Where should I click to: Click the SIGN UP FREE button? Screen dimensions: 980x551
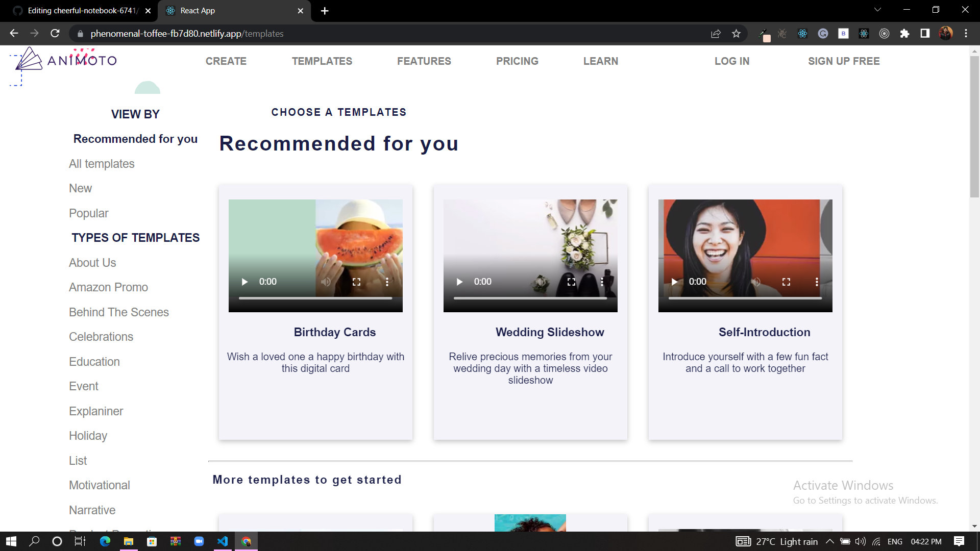[844, 61]
